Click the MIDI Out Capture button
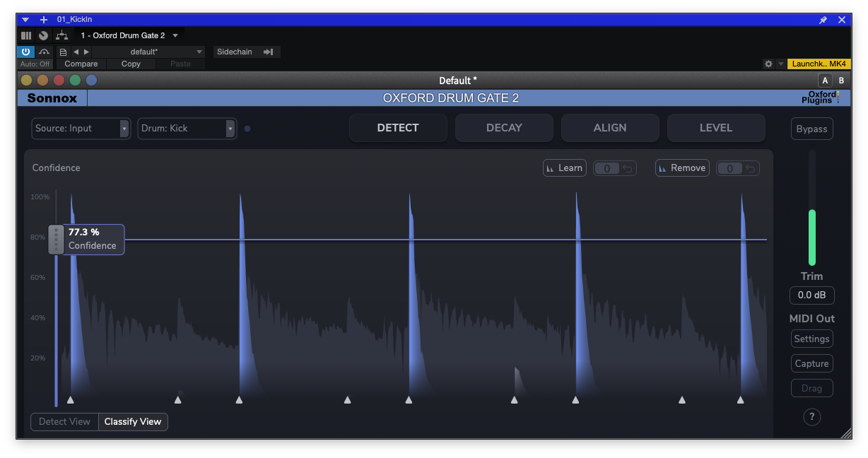 811,364
